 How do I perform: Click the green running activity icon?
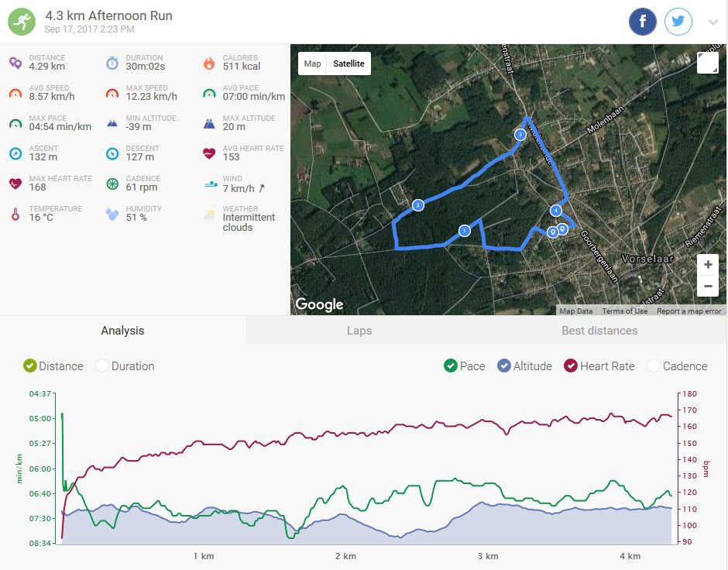point(22,22)
